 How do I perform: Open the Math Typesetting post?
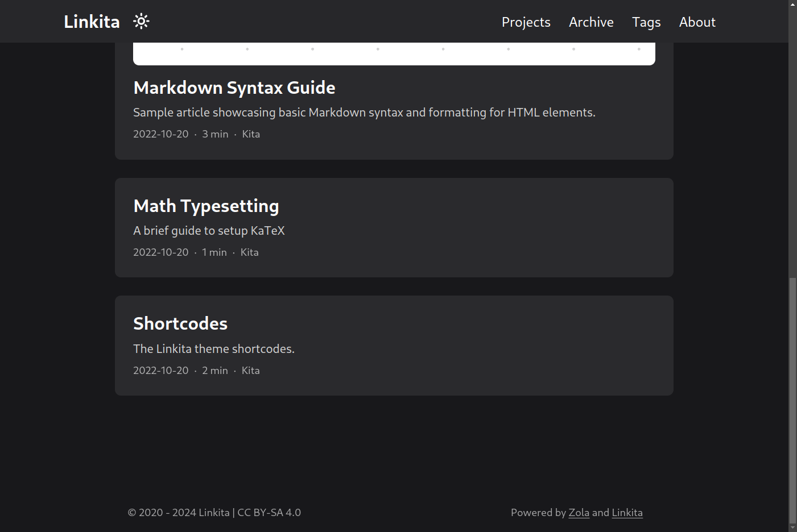coord(206,206)
